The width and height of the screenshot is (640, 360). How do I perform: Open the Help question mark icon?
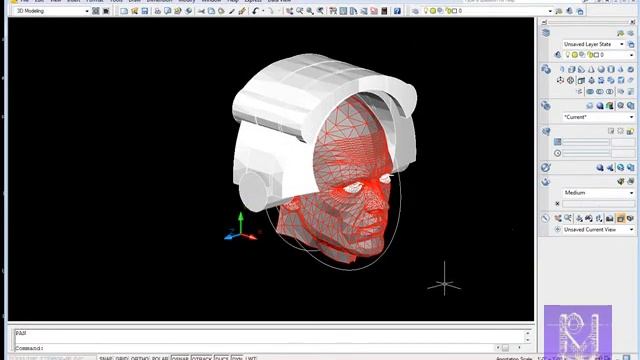(x=397, y=11)
